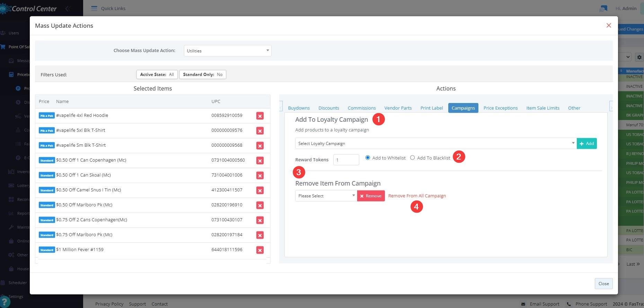Click the Active State: All filter chip
The width and height of the screenshot is (644, 308).
click(157, 75)
